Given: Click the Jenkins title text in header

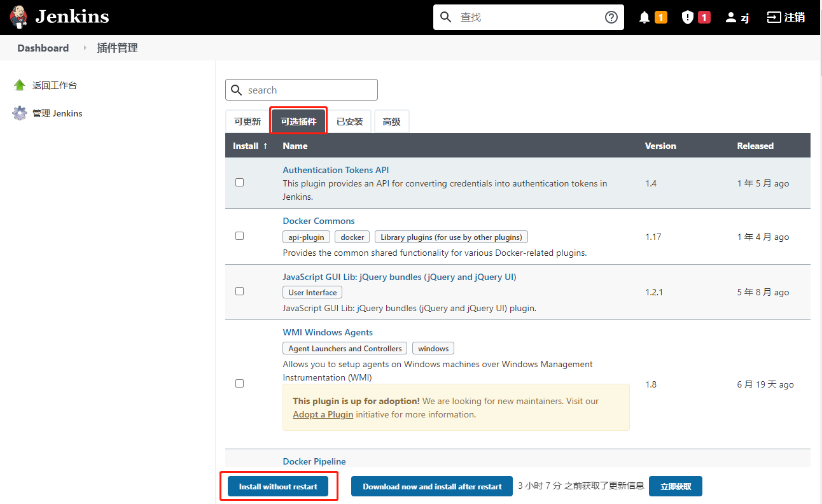Looking at the screenshot, I should click(72, 17).
